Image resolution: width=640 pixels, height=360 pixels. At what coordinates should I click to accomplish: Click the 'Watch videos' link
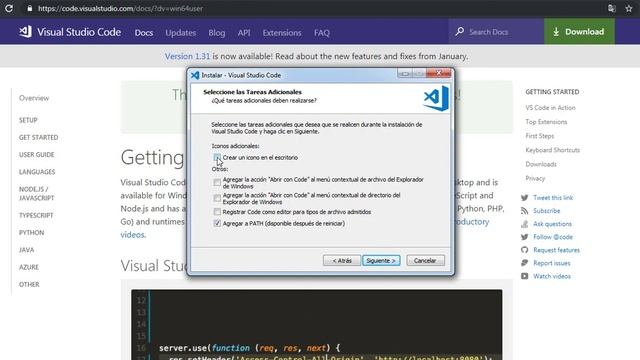point(552,276)
